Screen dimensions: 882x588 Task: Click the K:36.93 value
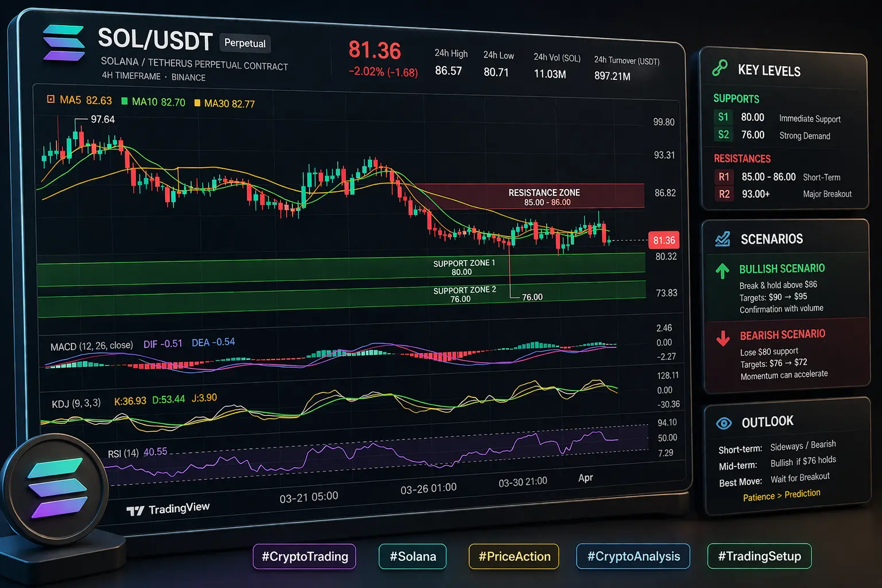pos(130,401)
